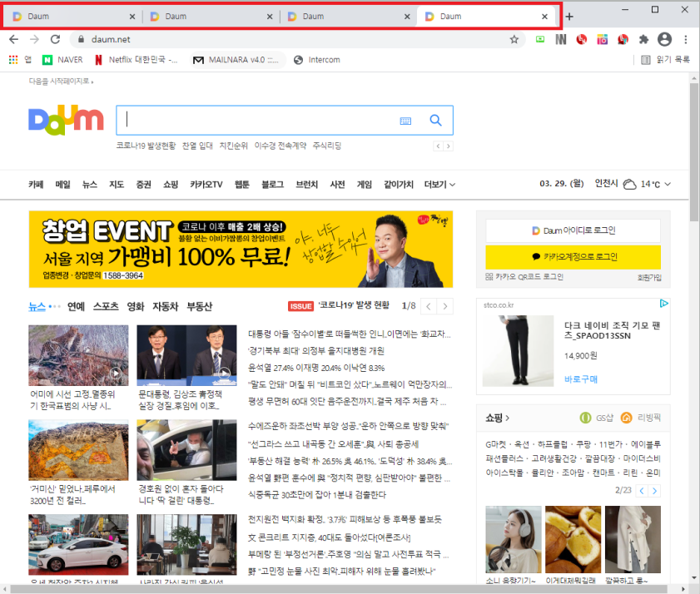Viewport: 700px width, 594px height.
Task: Show previous shopping page arrow
Action: (x=642, y=491)
